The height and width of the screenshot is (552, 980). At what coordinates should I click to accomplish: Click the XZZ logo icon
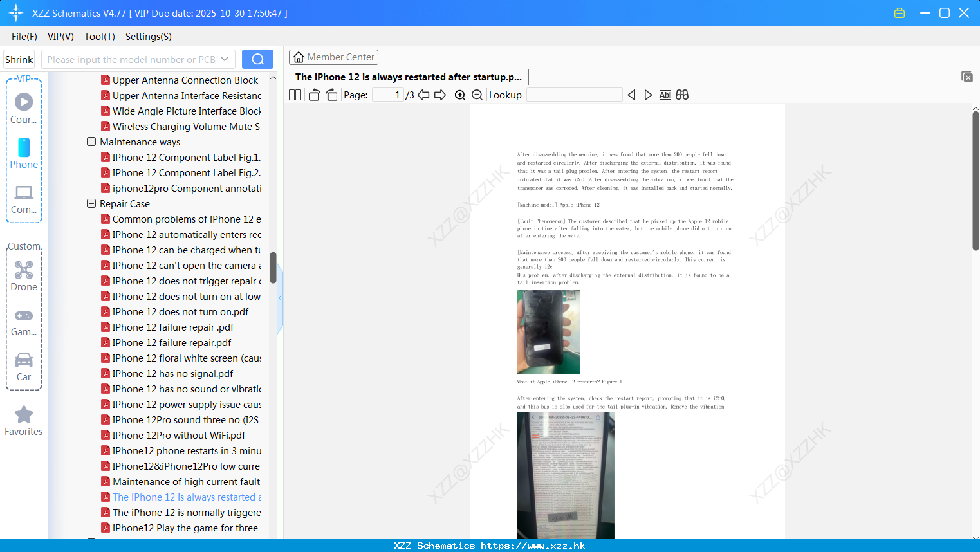[16, 13]
